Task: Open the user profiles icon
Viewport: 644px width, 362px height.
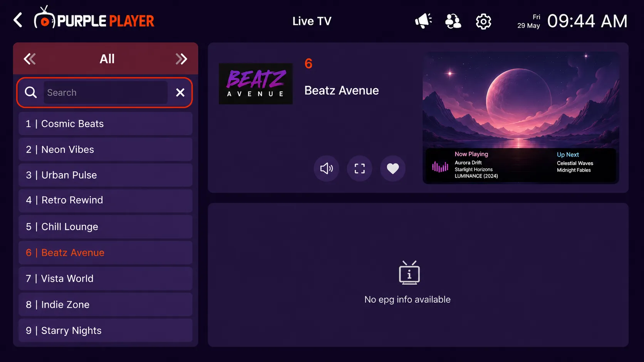Action: [x=453, y=21]
